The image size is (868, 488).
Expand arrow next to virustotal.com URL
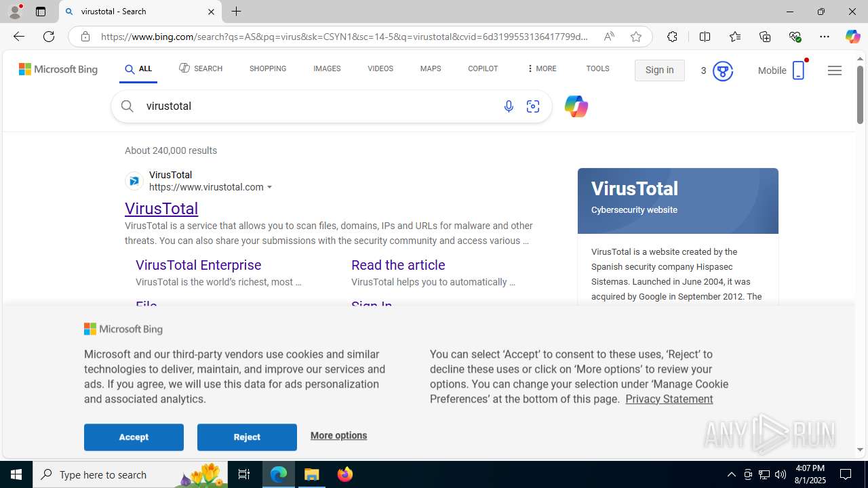point(270,188)
